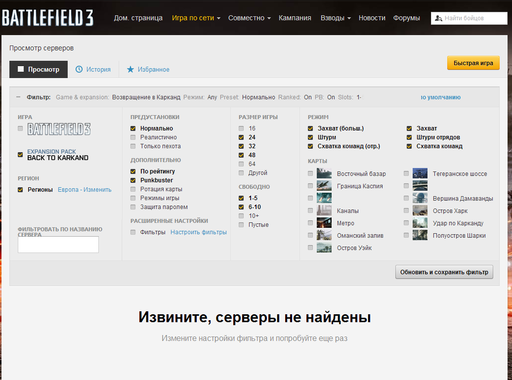Collapse the filter panel with minus icon
The image size is (512, 380).
[x=18, y=97]
